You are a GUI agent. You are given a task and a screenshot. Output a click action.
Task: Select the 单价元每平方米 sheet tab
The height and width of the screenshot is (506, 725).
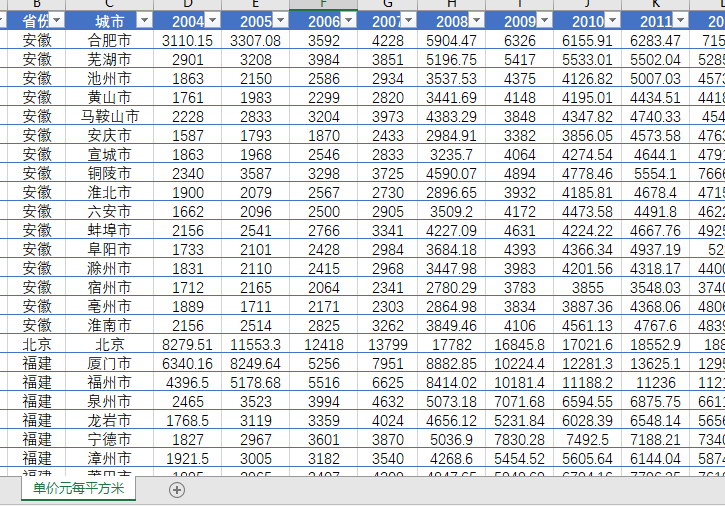(x=78, y=488)
